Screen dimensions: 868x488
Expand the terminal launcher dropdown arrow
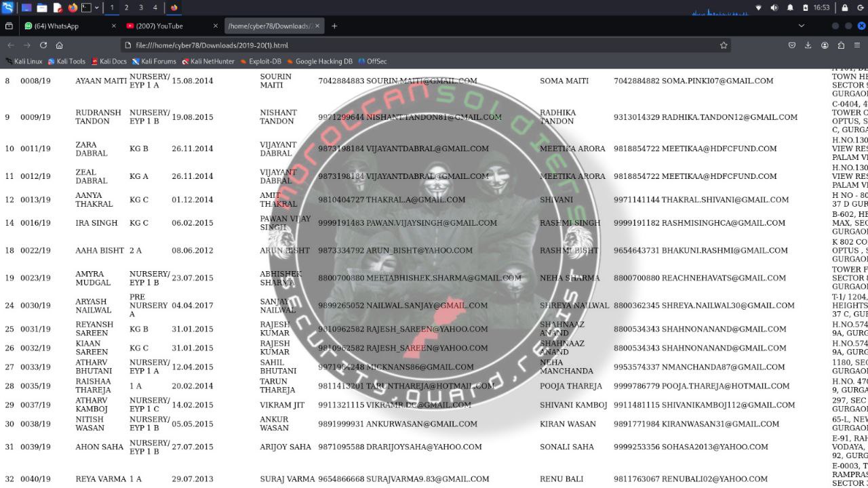[x=97, y=7]
